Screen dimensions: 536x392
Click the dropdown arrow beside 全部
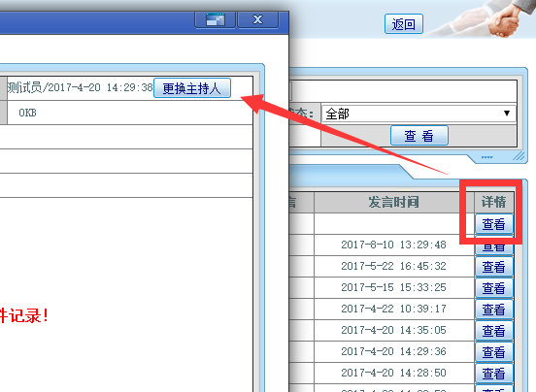click(x=507, y=114)
